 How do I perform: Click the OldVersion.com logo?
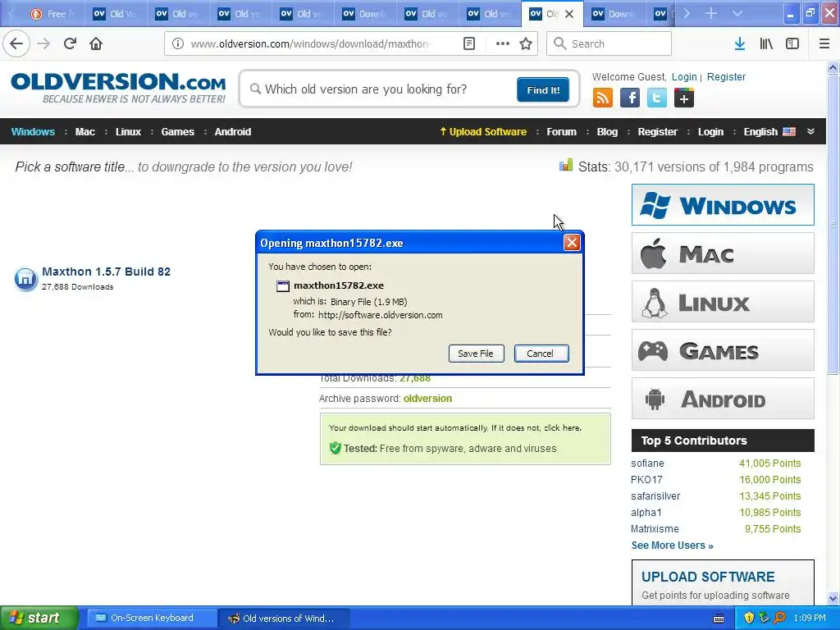[118, 88]
